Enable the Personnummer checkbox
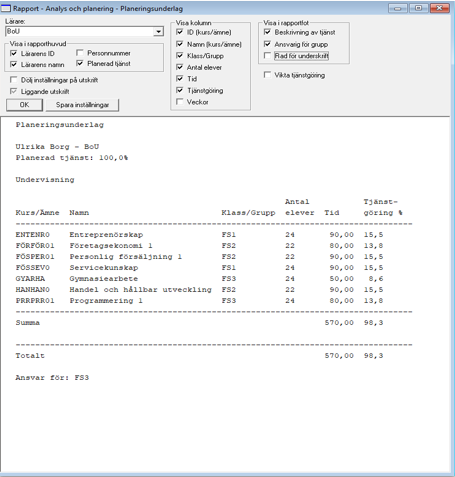 point(80,53)
